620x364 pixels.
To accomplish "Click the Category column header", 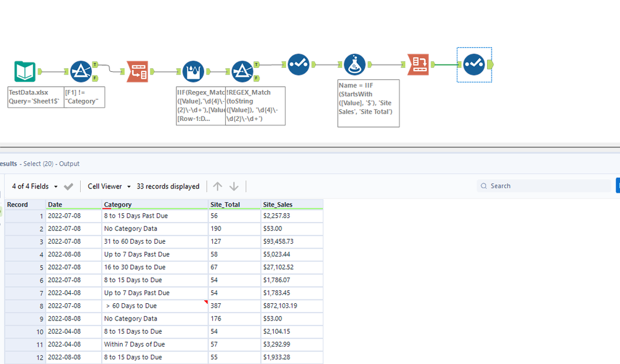I will 155,205.
